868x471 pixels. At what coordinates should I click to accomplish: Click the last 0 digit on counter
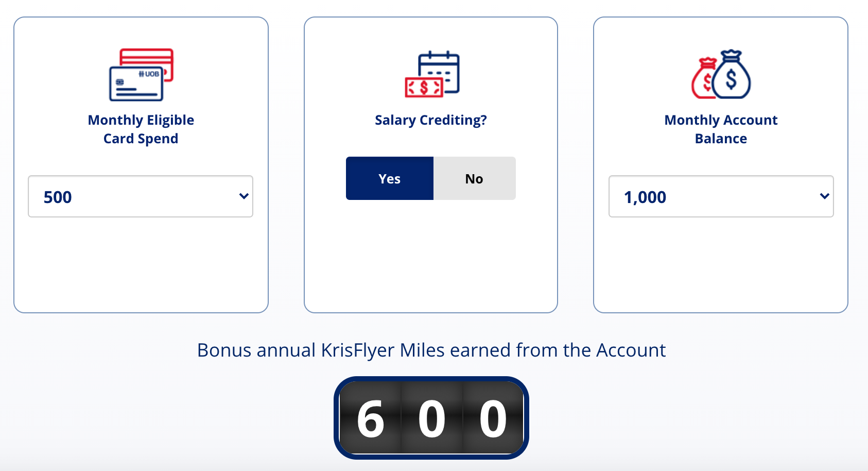pos(493,419)
